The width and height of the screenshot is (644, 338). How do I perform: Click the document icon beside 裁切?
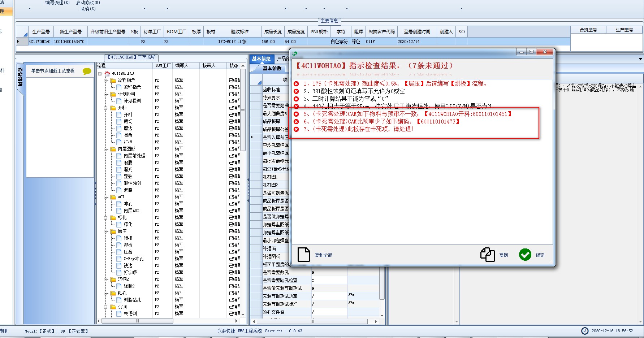tap(119, 121)
